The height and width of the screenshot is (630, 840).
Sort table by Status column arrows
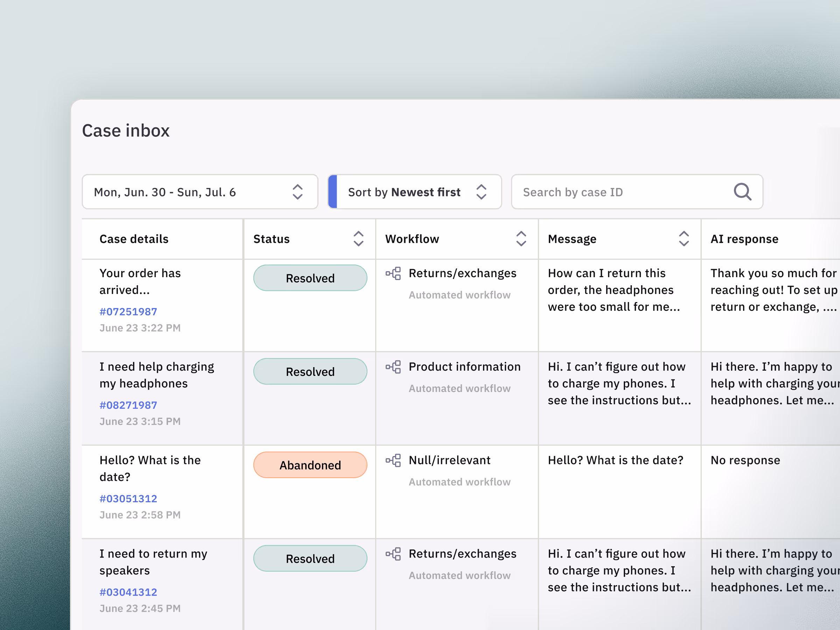point(358,239)
